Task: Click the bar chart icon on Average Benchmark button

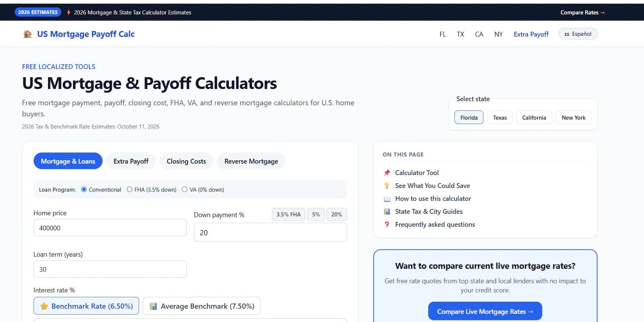Action: 153,306
